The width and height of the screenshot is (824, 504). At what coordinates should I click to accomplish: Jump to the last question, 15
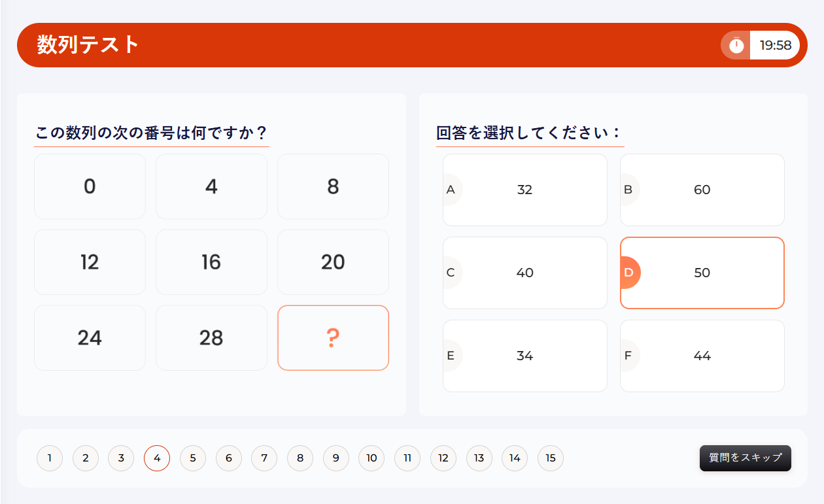(551, 458)
